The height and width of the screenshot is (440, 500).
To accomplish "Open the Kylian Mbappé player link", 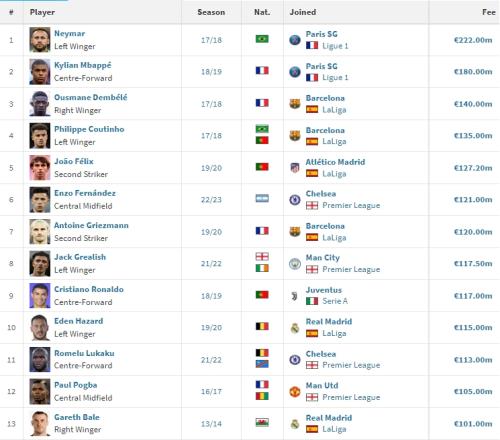I will tap(83, 65).
